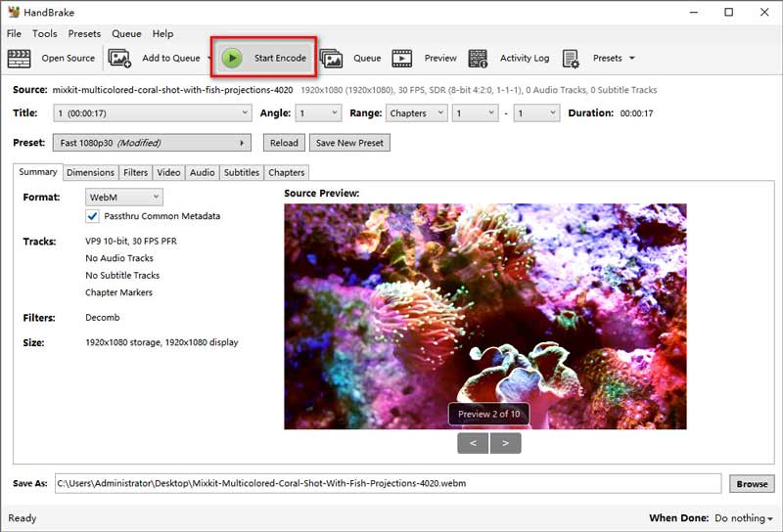Click the HandBrake app icon in title bar
The width and height of the screenshot is (783, 532).
[14, 12]
